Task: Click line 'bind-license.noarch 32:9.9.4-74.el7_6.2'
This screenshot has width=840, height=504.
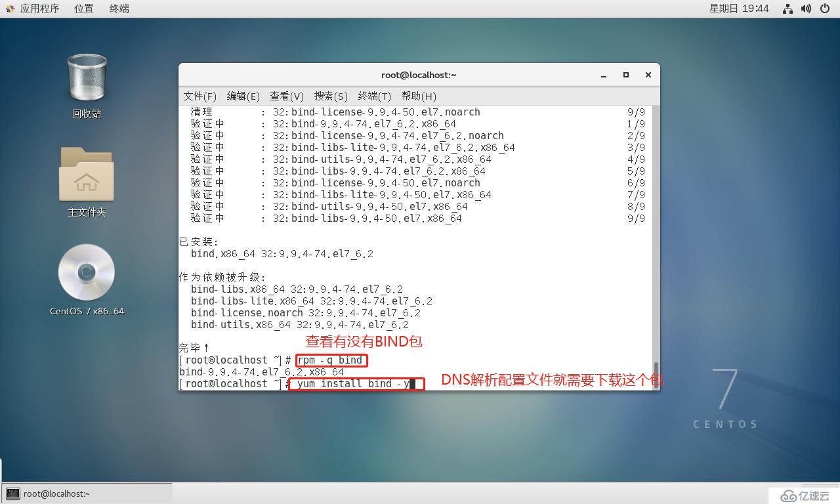Action: coord(306,313)
